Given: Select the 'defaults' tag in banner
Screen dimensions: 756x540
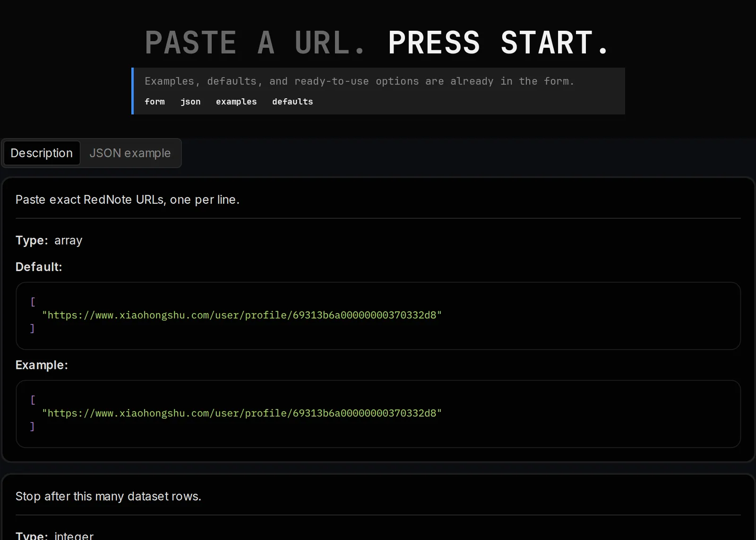Looking at the screenshot, I should [x=292, y=102].
